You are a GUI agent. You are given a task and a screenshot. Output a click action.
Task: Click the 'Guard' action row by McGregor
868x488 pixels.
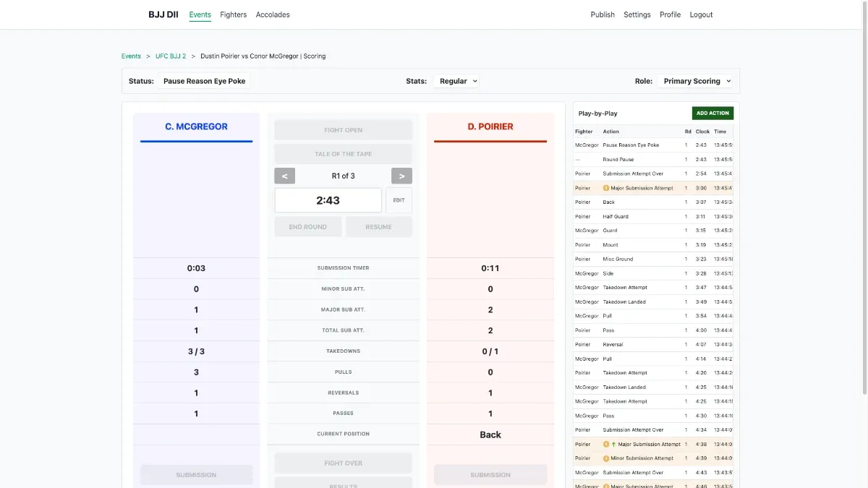click(653, 231)
